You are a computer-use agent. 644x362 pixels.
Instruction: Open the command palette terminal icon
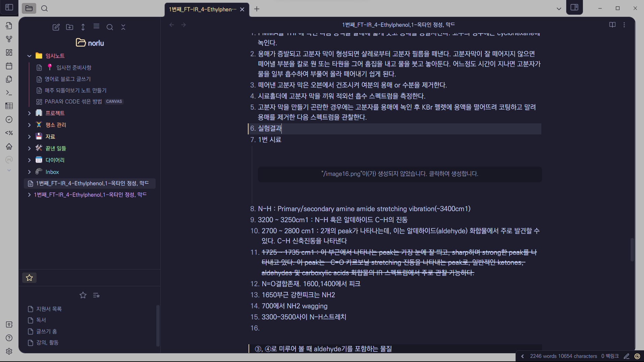pyautogui.click(x=9, y=93)
